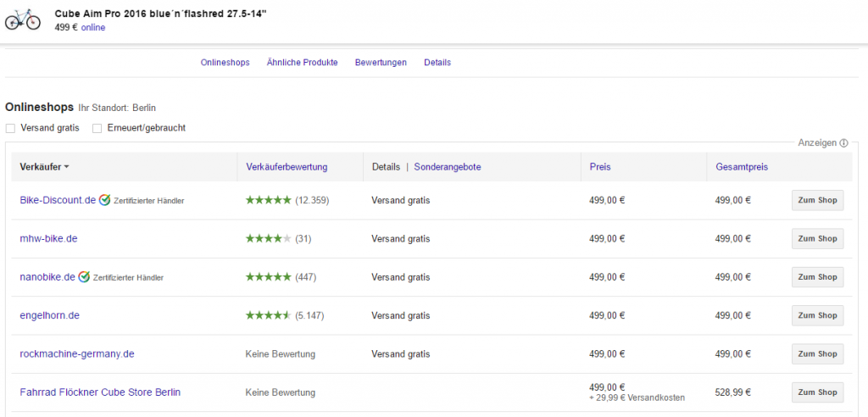Click the Sonderangebote header link

tap(448, 167)
